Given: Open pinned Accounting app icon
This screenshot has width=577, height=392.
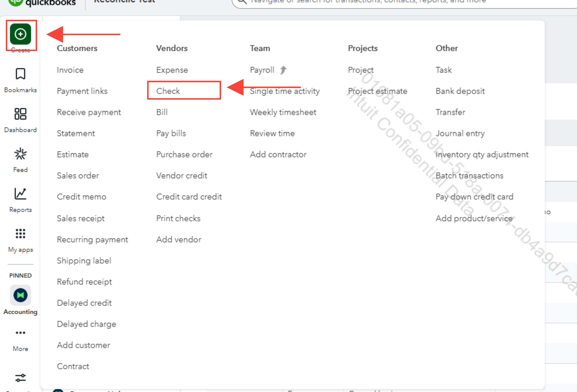Looking at the screenshot, I should (20, 295).
